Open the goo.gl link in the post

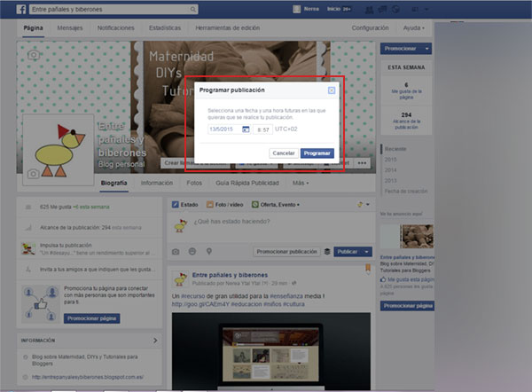(199, 304)
